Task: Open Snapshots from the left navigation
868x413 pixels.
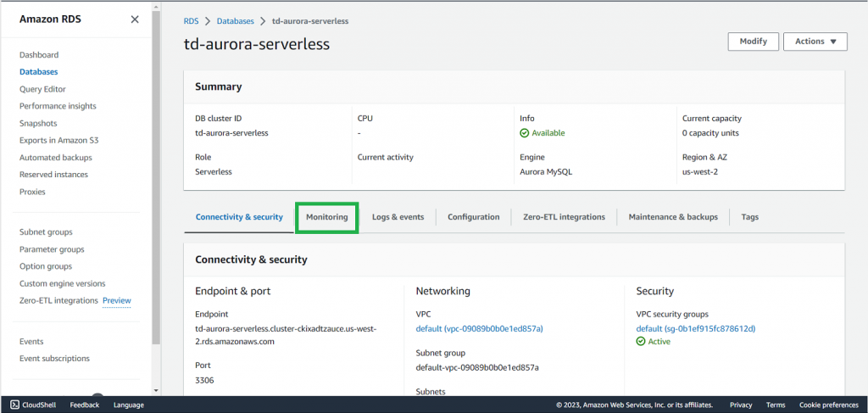Action: tap(38, 123)
